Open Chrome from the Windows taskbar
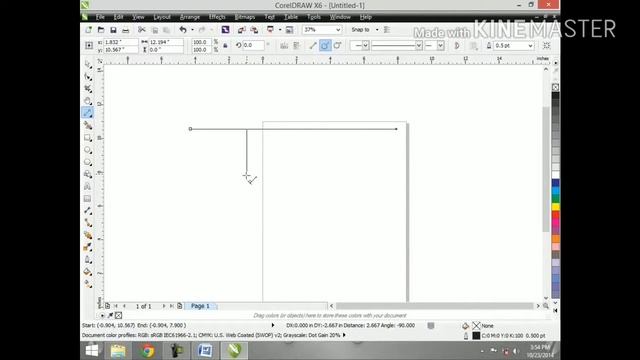 coord(147,351)
